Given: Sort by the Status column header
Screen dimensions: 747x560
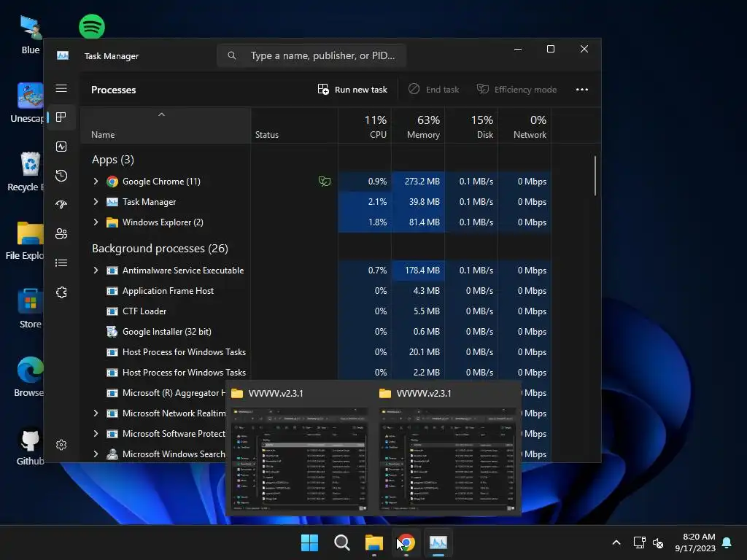Looking at the screenshot, I should [x=295, y=126].
